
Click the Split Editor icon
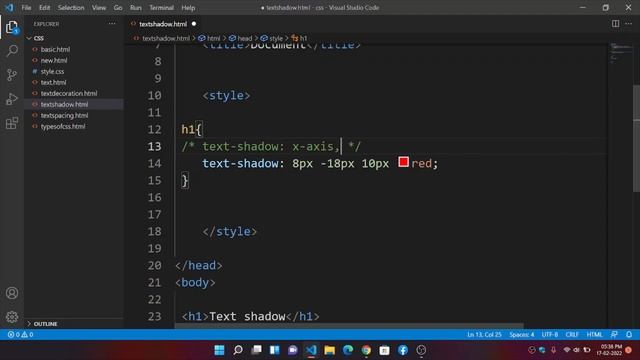pos(615,24)
